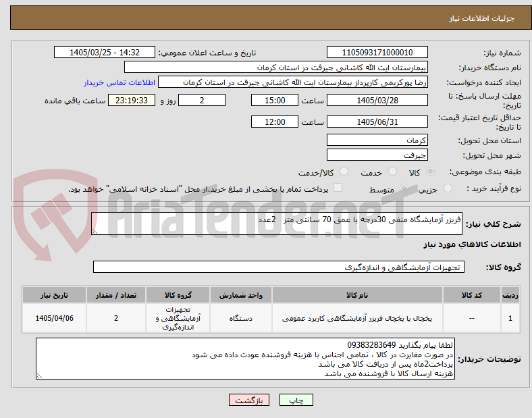Click the شماره نیاز field 1105093171000010
The image size is (532, 418).
tap(377, 53)
